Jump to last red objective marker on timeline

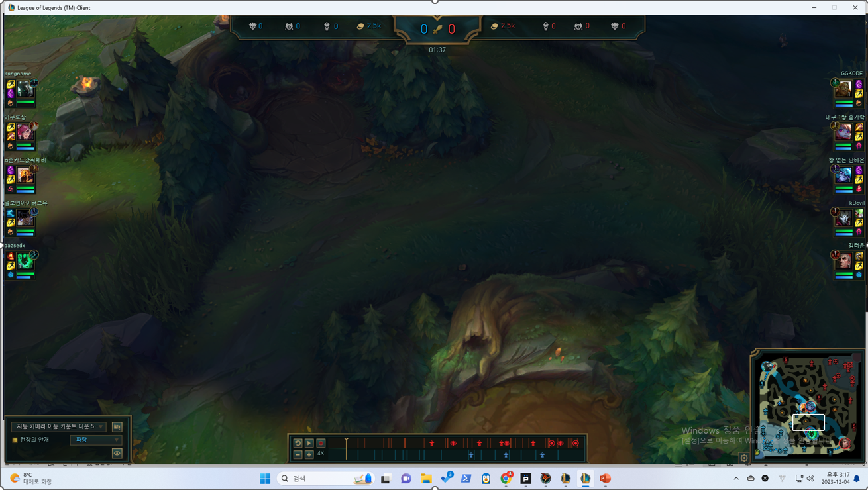pyautogui.click(x=575, y=443)
